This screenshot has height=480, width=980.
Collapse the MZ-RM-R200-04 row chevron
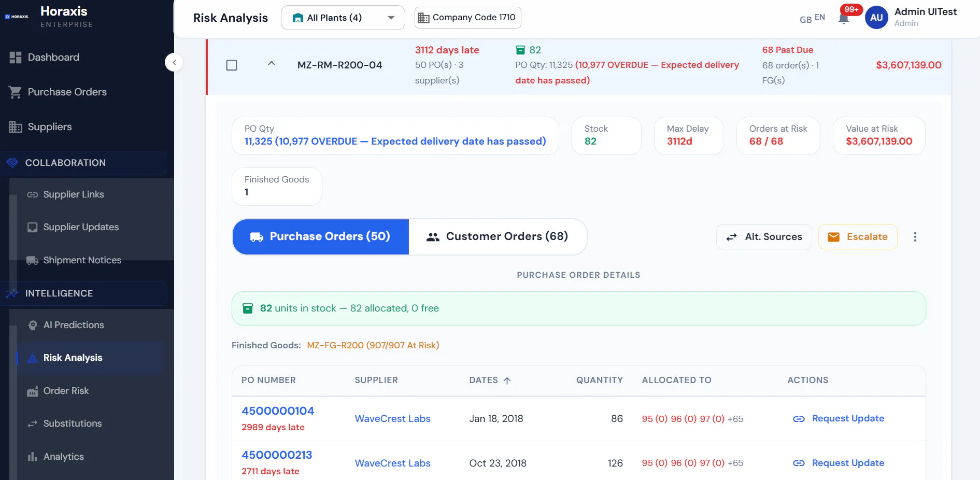coord(271,63)
